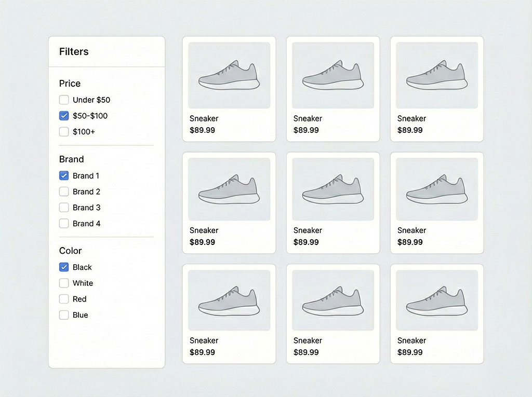
Task: Enable the 'Under $50' price filter
Action: [64, 100]
